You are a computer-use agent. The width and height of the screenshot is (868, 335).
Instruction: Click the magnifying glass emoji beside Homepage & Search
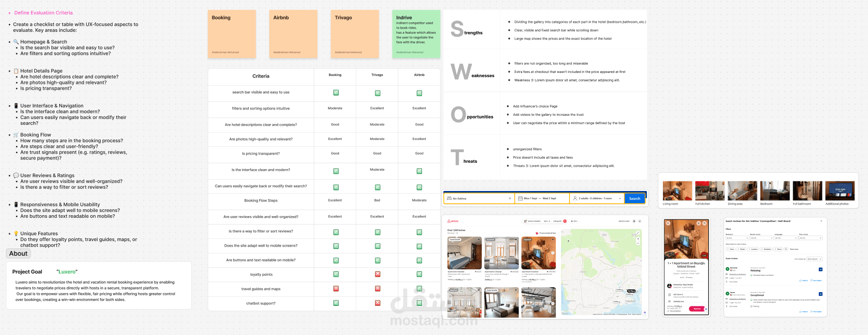(x=16, y=42)
